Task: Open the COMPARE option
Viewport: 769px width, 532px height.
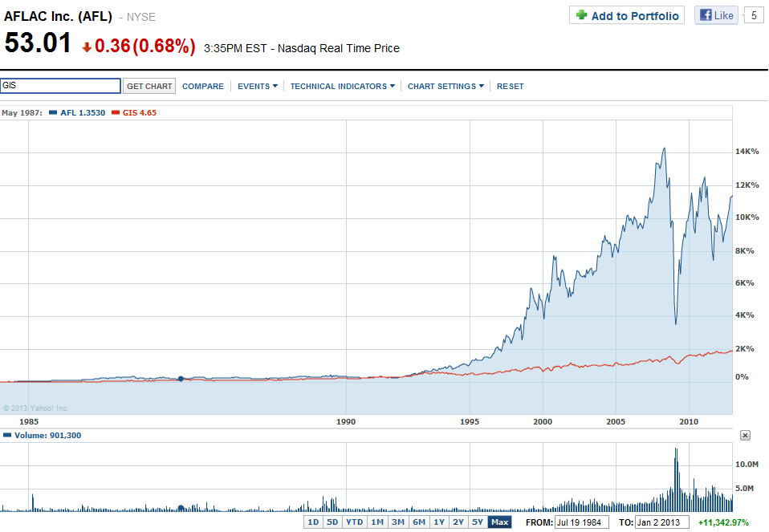Action: click(x=203, y=87)
